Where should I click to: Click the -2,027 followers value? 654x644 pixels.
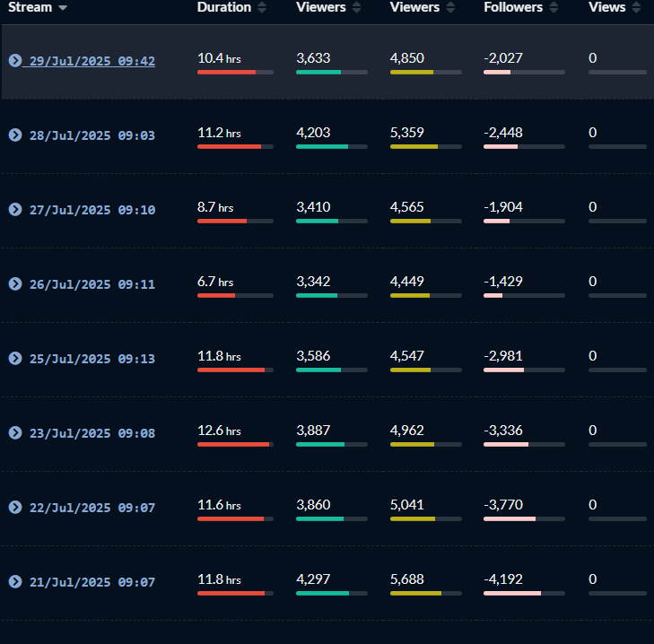(503, 58)
